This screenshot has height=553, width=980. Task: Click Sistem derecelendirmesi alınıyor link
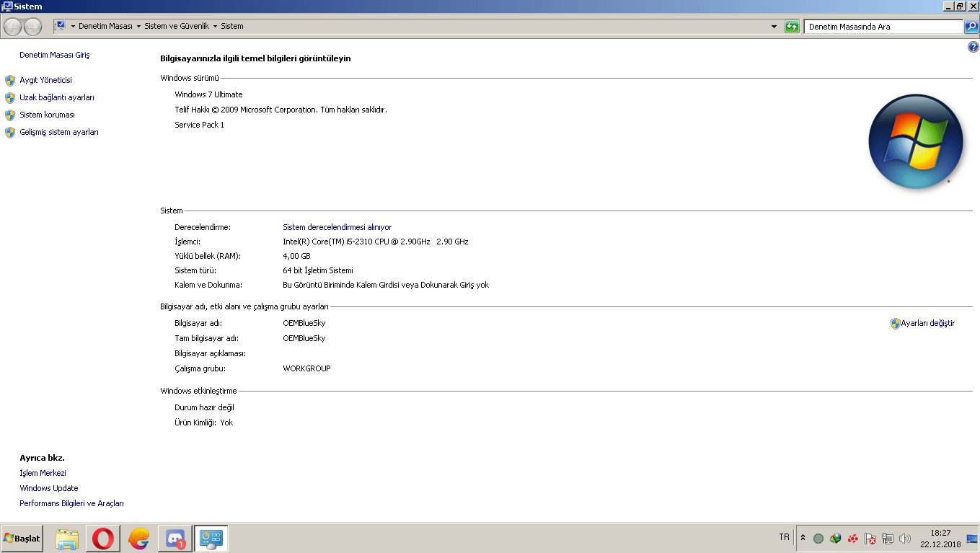337,227
